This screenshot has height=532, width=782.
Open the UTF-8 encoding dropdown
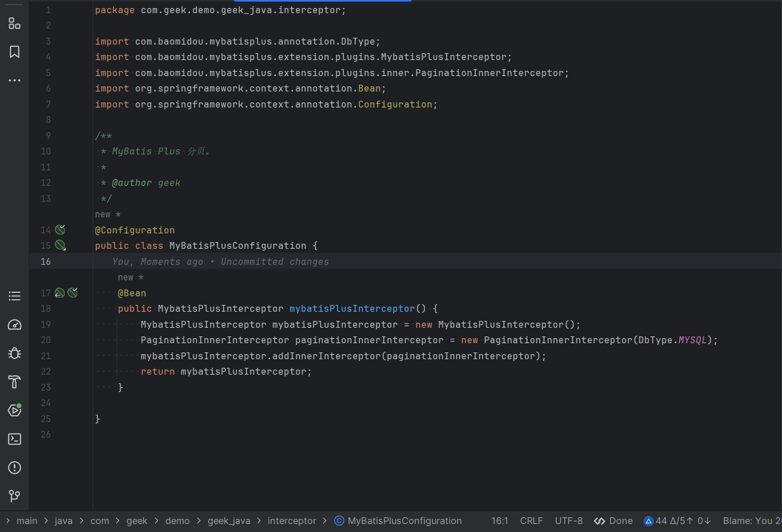[x=568, y=521]
